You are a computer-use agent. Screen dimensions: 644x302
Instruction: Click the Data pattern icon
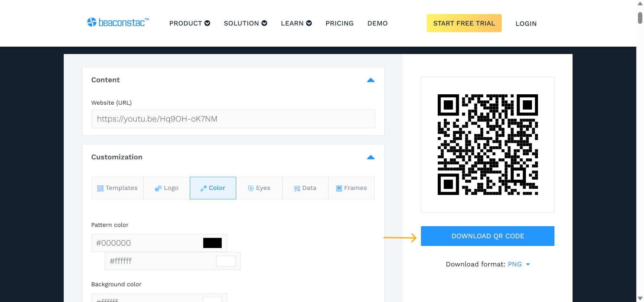[x=297, y=188]
